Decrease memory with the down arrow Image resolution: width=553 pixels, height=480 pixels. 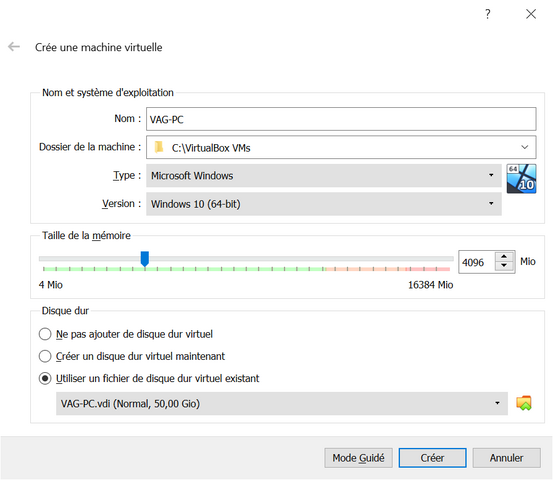pos(504,266)
